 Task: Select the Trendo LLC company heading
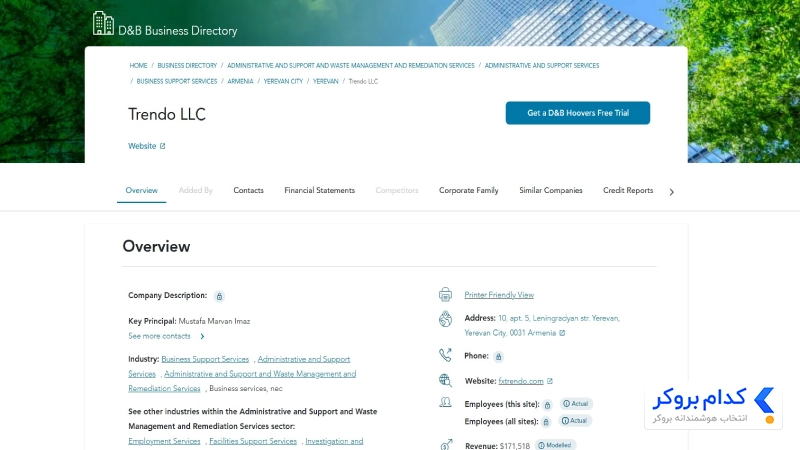point(167,114)
